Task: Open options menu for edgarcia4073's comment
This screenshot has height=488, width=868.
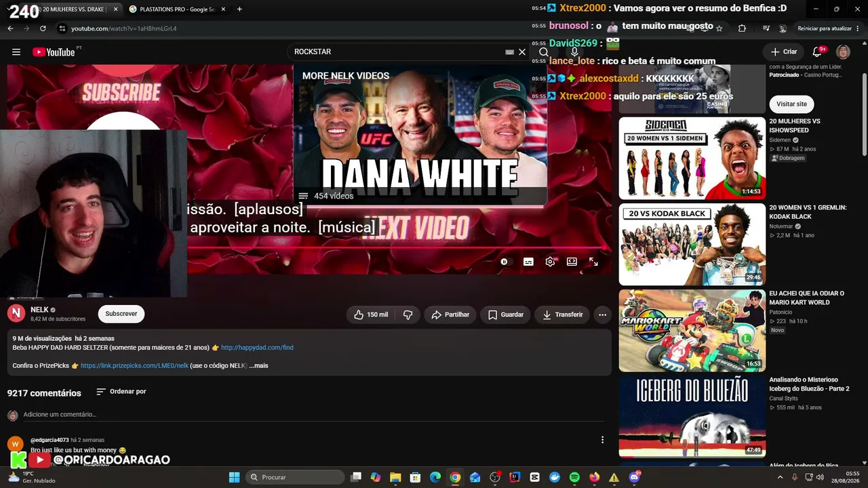Action: pyautogui.click(x=602, y=440)
